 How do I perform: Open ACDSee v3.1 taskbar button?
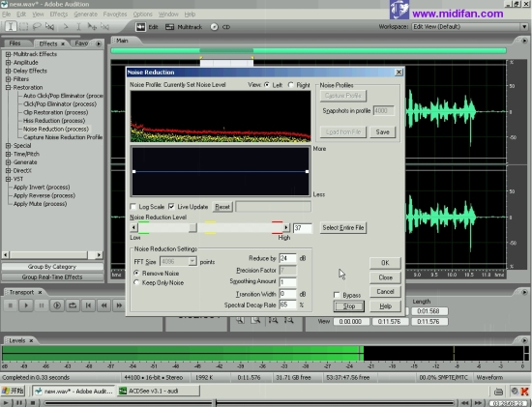coord(158,392)
